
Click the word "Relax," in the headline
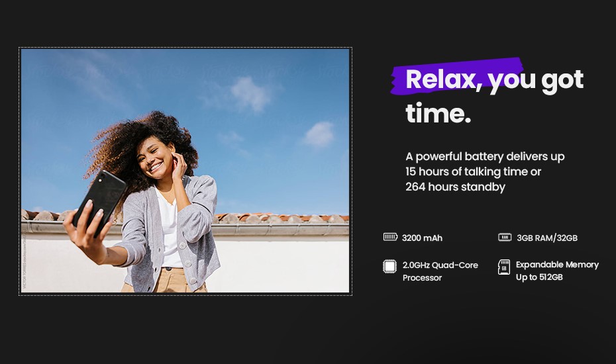point(444,79)
